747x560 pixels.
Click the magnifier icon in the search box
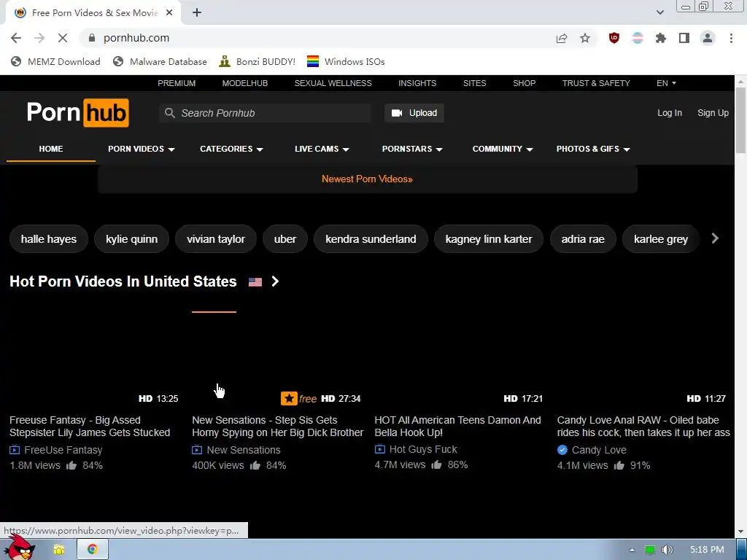point(169,113)
